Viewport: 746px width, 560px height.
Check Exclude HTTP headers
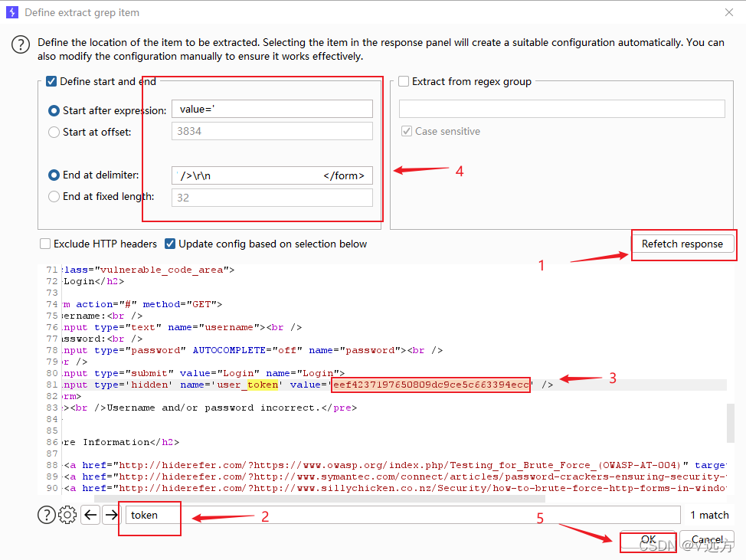coord(45,244)
